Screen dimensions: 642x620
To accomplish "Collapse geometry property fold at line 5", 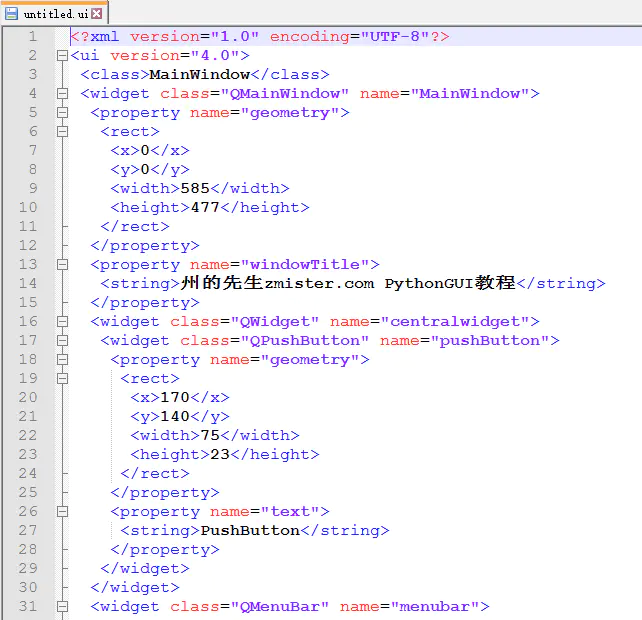I will 62,113.
